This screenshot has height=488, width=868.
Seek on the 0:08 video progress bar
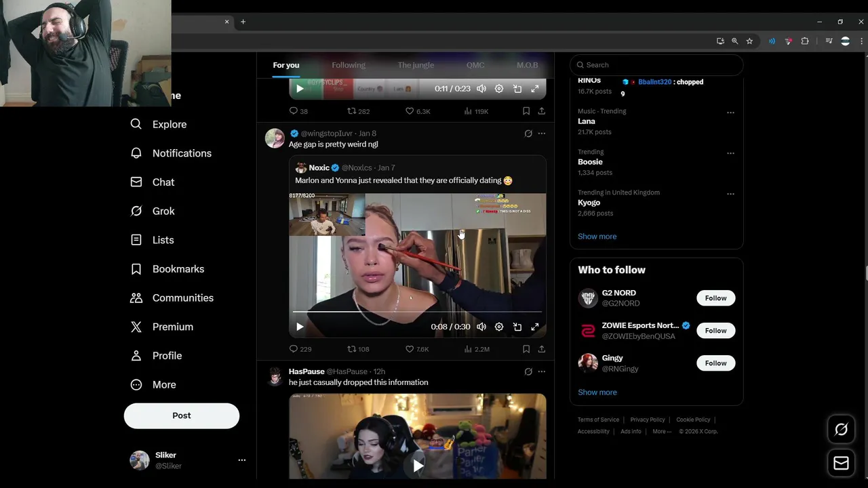click(417, 312)
